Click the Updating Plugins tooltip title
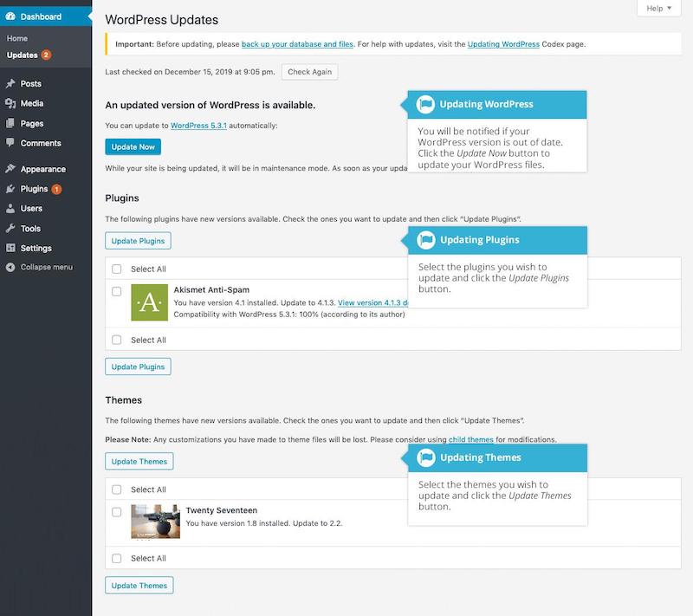693x616 pixels. click(x=480, y=240)
